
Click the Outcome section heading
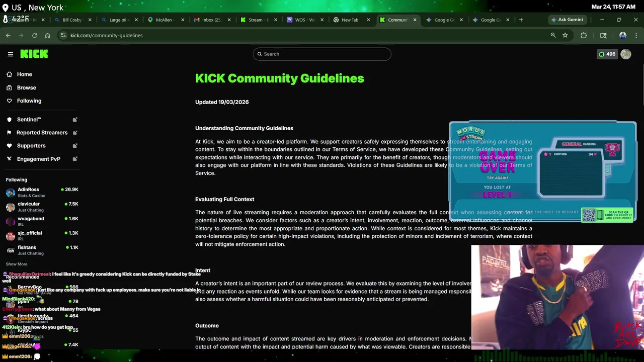tap(207, 326)
